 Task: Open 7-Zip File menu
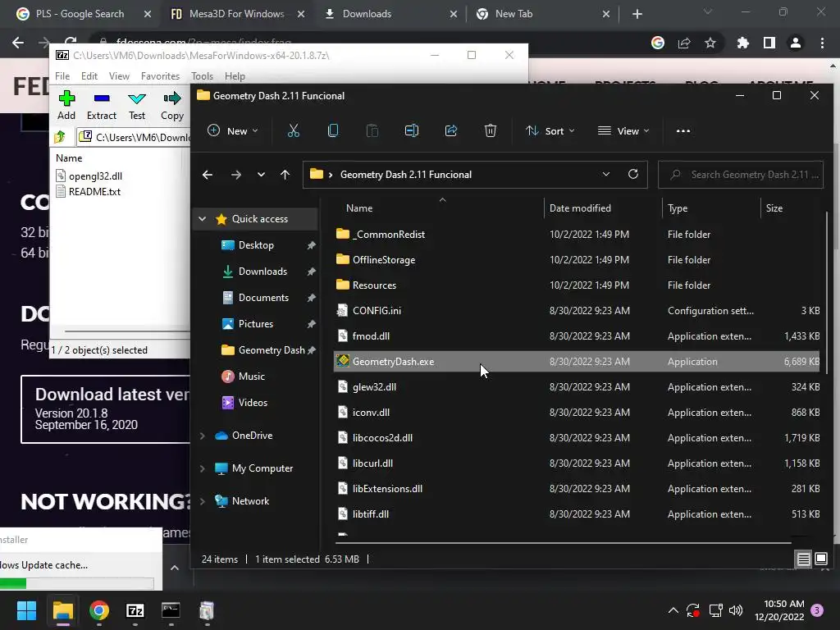[62, 76]
